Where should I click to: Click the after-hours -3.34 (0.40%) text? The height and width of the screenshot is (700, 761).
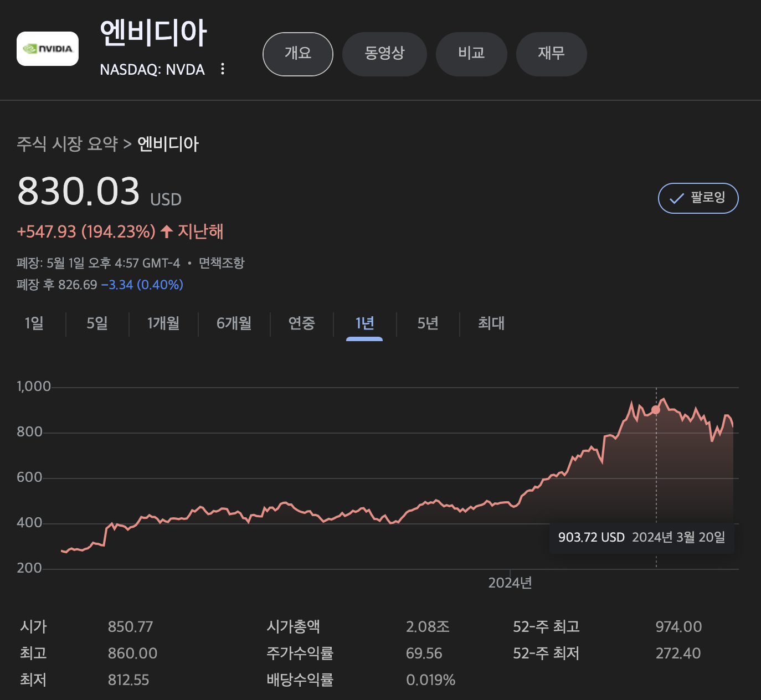[142, 285]
